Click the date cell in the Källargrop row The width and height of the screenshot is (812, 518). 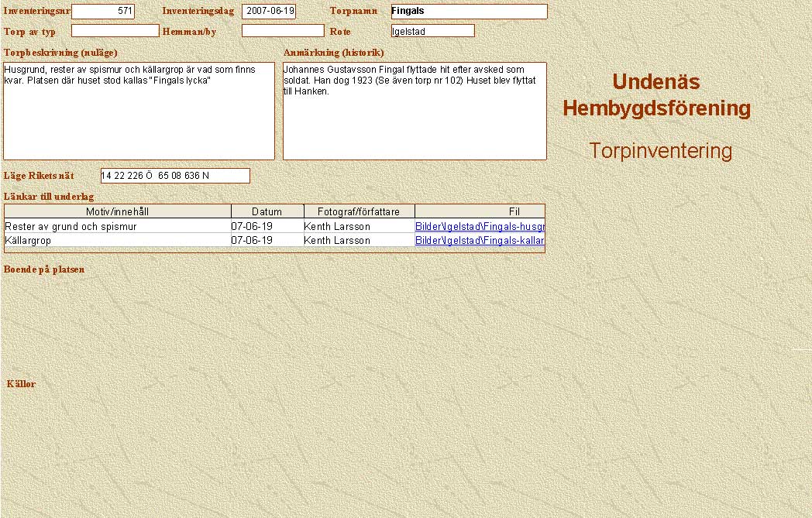point(252,241)
